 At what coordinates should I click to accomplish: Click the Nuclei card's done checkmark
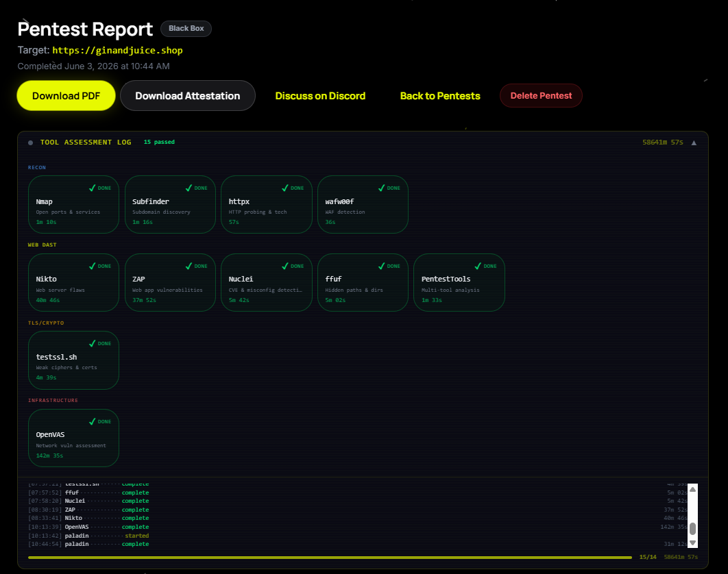285,266
